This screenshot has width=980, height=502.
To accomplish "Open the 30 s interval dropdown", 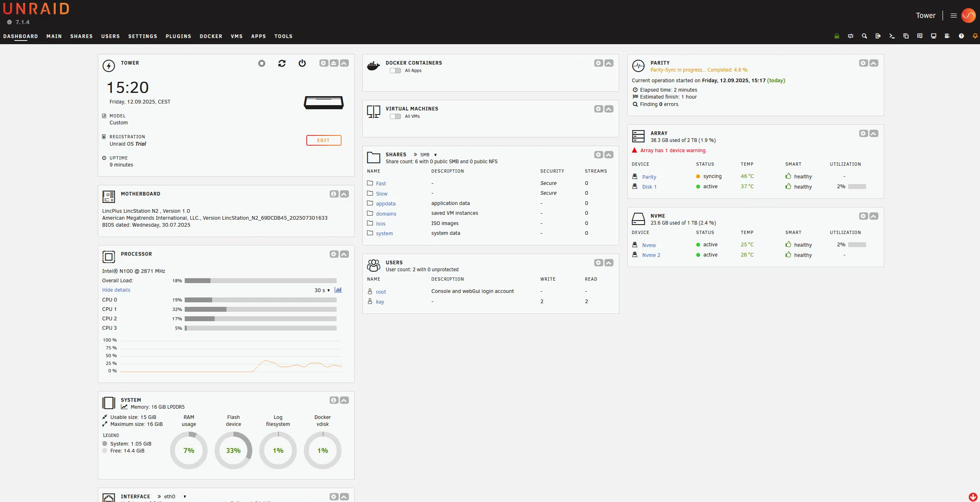I will [322, 290].
